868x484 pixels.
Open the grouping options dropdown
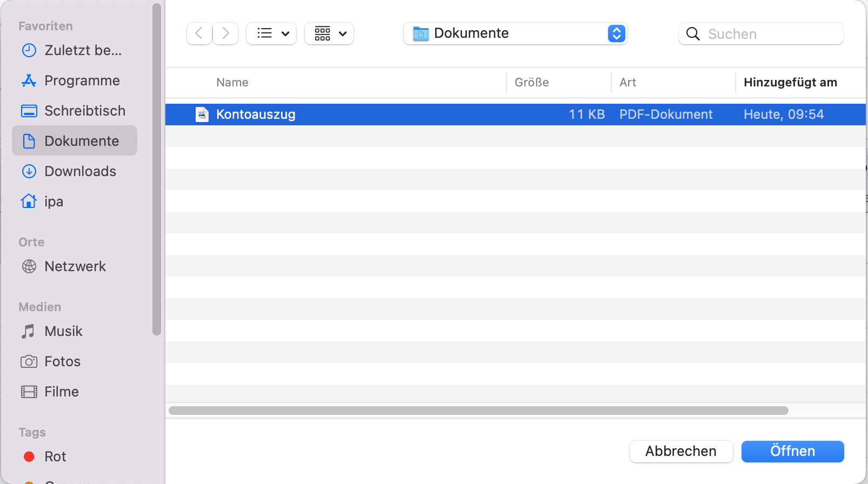(329, 33)
